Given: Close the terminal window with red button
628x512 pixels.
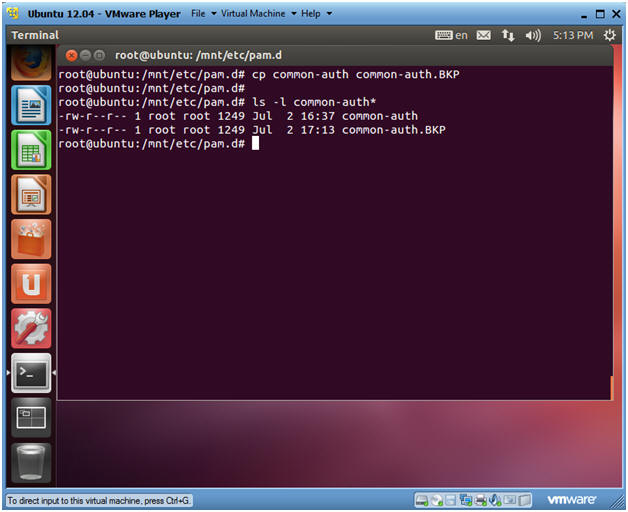Looking at the screenshot, I should point(71,55).
